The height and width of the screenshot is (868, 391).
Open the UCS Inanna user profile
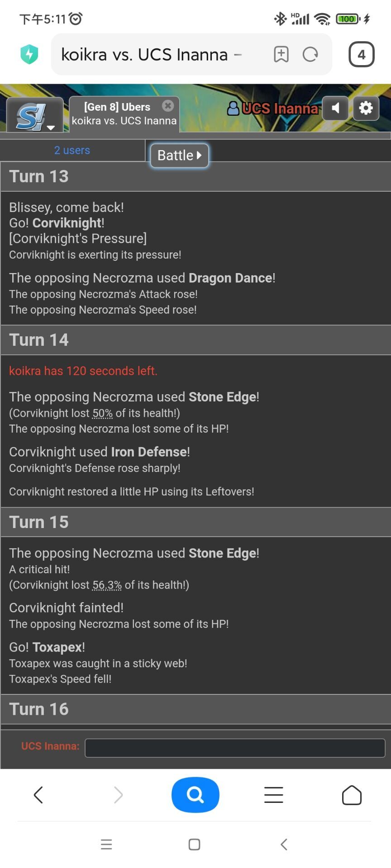tap(273, 108)
